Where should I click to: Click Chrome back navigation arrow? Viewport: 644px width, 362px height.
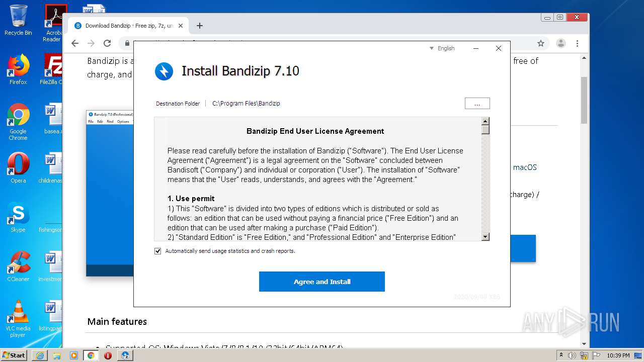75,43
